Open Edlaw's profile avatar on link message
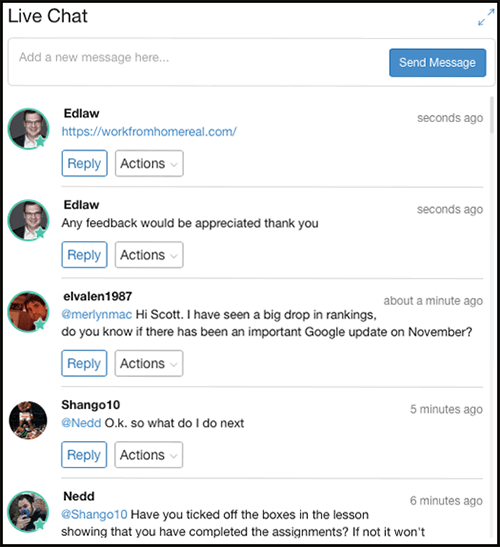This screenshot has height=547, width=500. point(29,129)
